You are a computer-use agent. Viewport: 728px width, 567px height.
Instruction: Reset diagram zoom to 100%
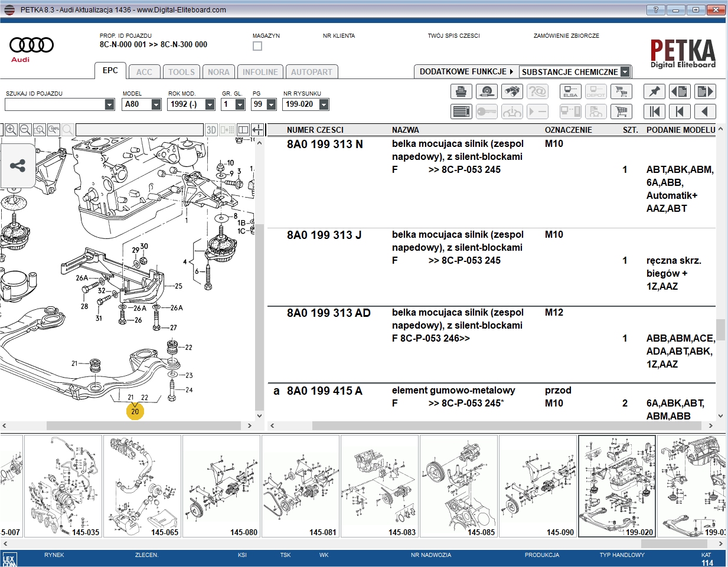click(x=54, y=130)
